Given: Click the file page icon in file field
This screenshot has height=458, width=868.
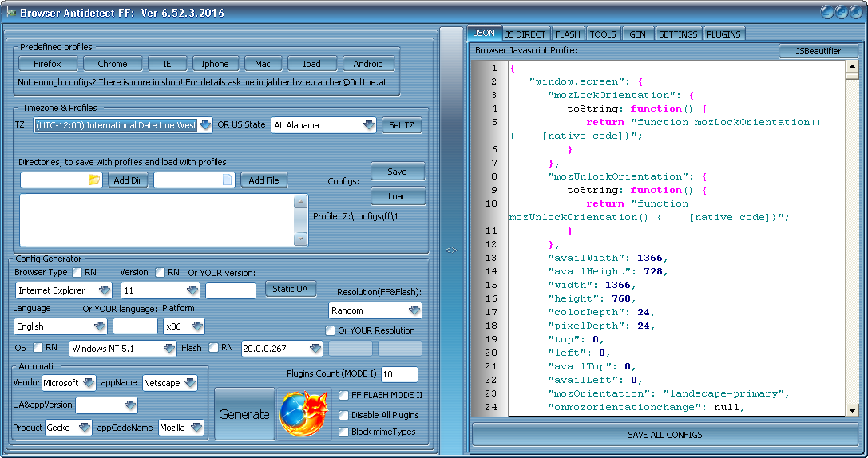Looking at the screenshot, I should tap(228, 180).
